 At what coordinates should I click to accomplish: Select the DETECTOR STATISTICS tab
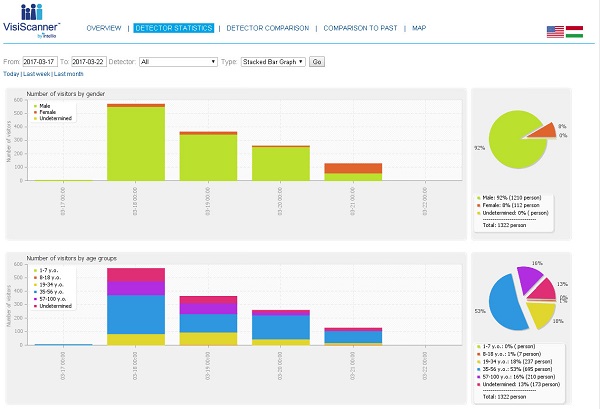click(174, 28)
